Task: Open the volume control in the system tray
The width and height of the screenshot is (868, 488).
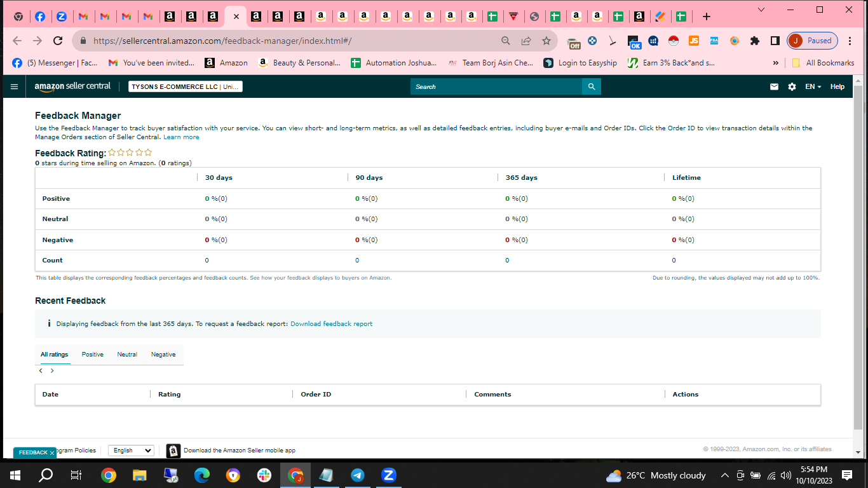Action: click(787, 475)
